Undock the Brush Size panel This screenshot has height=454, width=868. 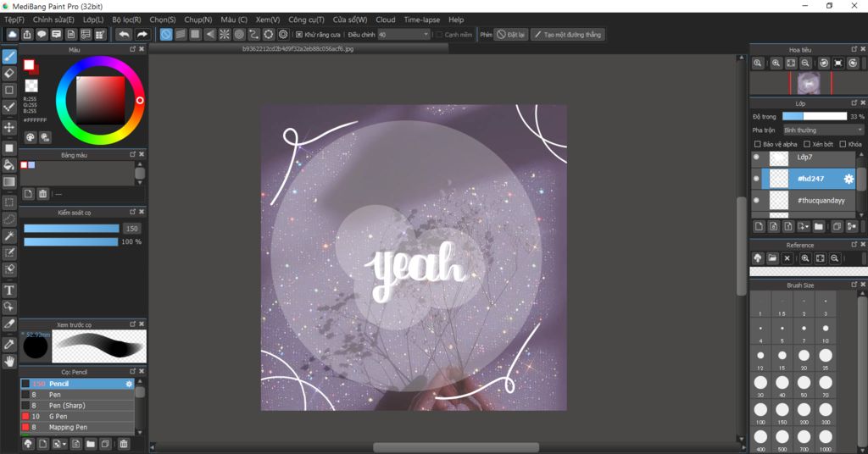pos(854,285)
